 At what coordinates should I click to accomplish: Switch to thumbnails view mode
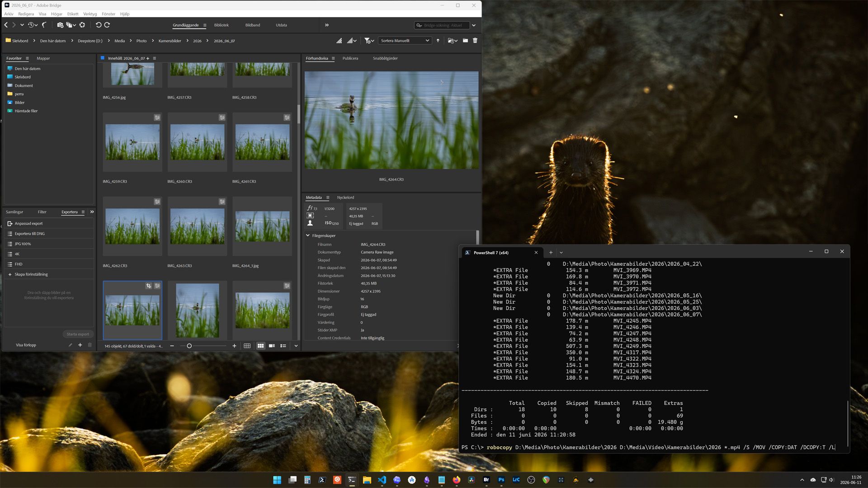point(260,346)
